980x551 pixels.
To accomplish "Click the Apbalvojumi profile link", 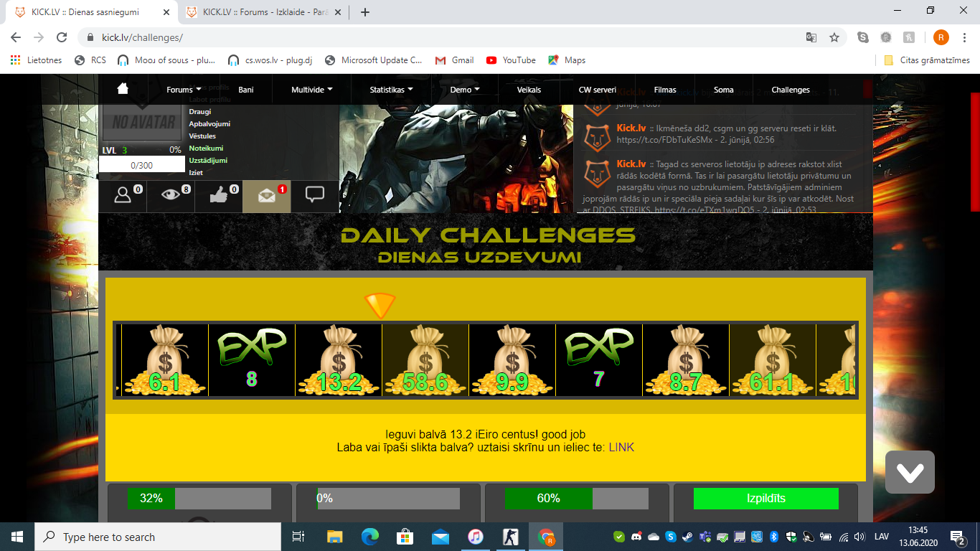I will (x=209, y=124).
